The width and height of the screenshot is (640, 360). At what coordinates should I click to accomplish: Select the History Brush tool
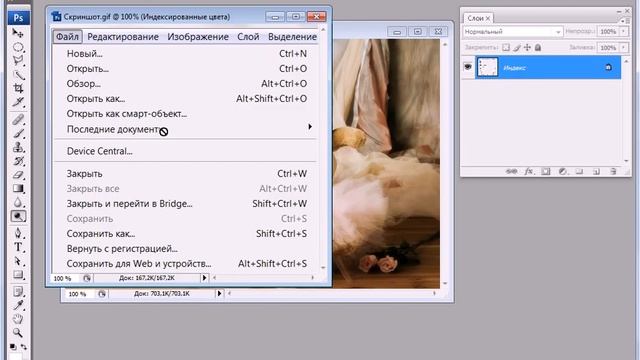coord(18,161)
